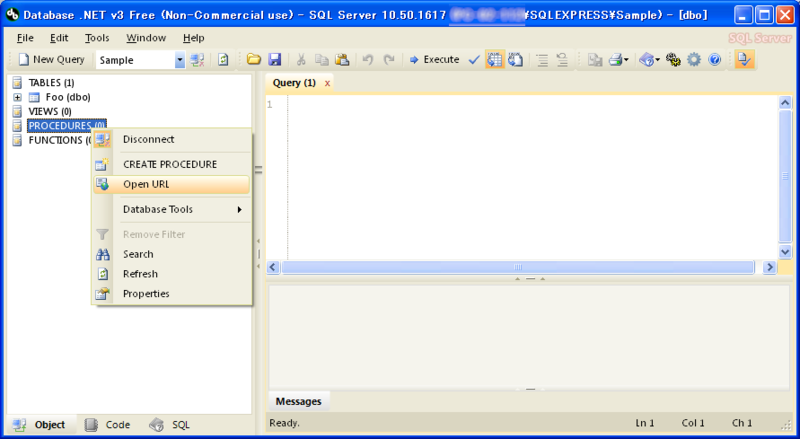This screenshot has height=439, width=800.
Task: Expand the Foo (dbo) table node
Action: pos(17,97)
